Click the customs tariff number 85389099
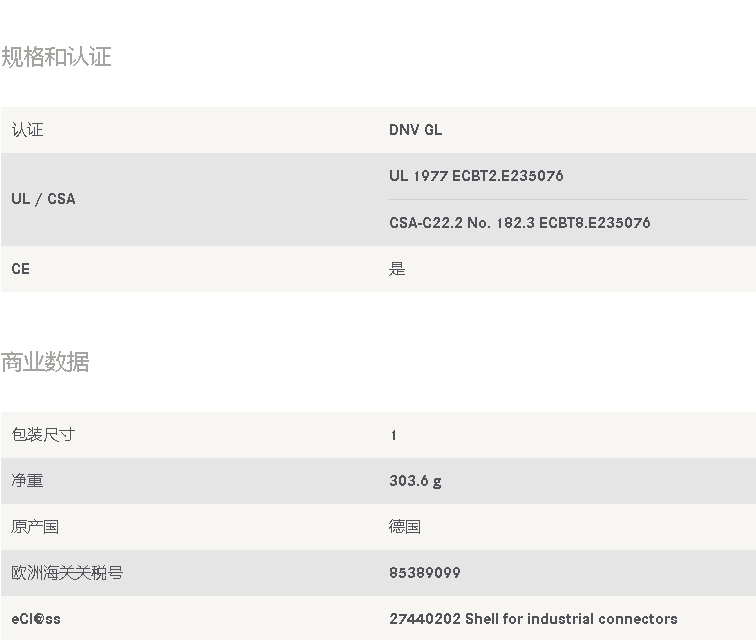The height and width of the screenshot is (640, 756). (425, 573)
